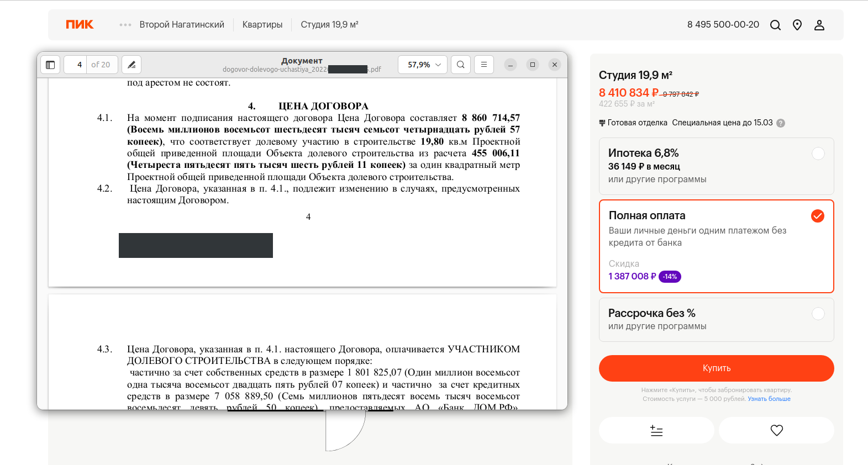868x465 pixels.
Task: Open search in the document viewer
Action: coord(461,65)
